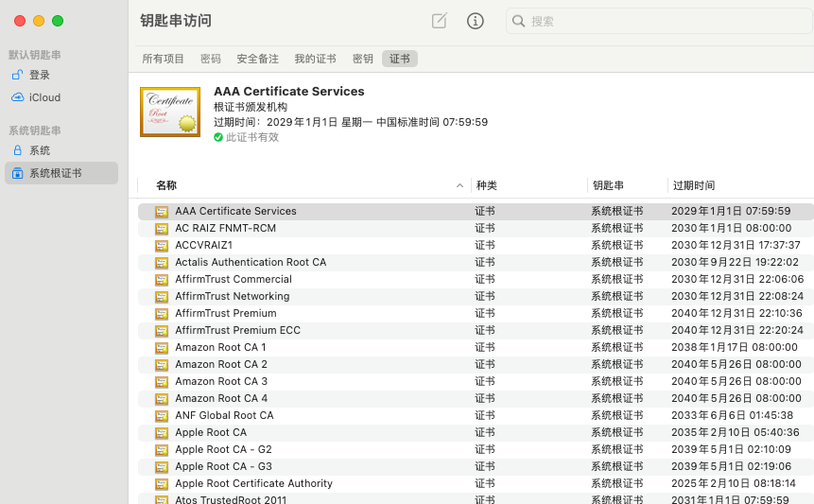
Task: Click the Amazon Root CA 2 icon
Action: pyautogui.click(x=162, y=365)
